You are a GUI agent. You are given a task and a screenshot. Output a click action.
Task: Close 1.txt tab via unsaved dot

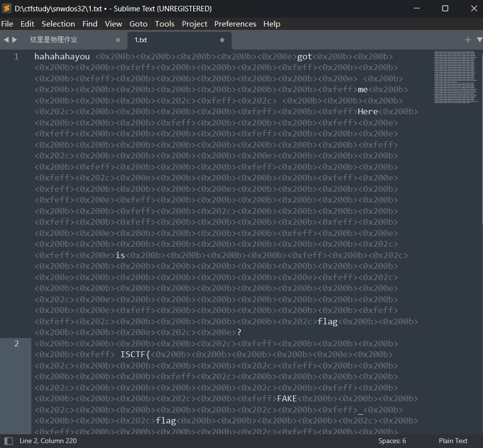point(222,40)
